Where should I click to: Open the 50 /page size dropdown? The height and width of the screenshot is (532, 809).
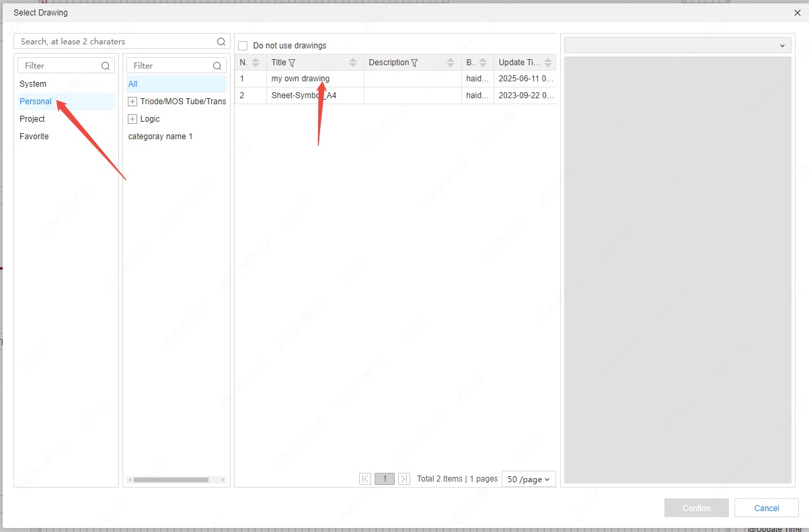coord(529,479)
